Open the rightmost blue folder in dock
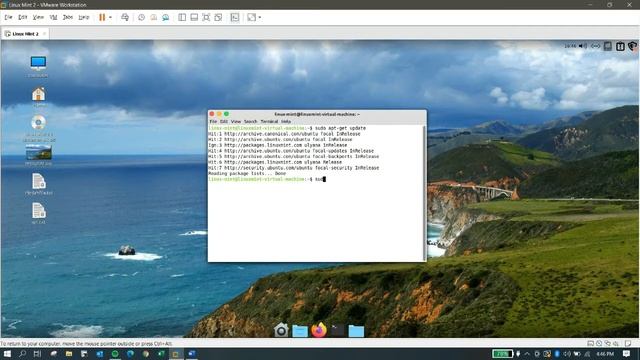This screenshot has height=360, width=640. (356, 330)
